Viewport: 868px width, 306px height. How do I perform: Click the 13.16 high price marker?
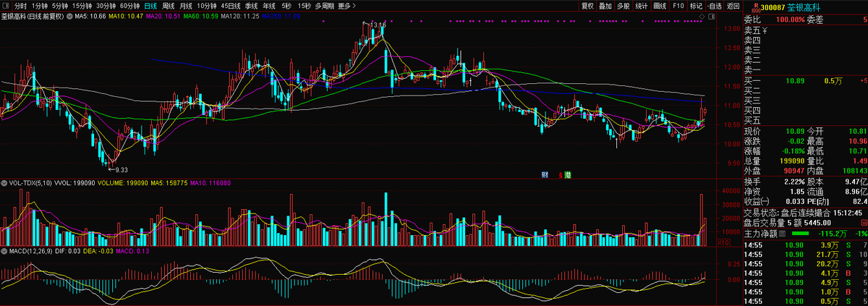tap(377, 25)
